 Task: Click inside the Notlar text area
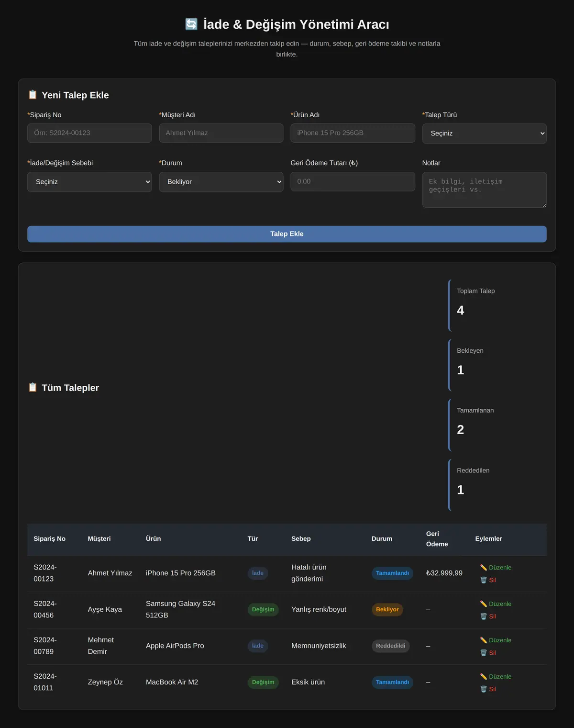[484, 190]
